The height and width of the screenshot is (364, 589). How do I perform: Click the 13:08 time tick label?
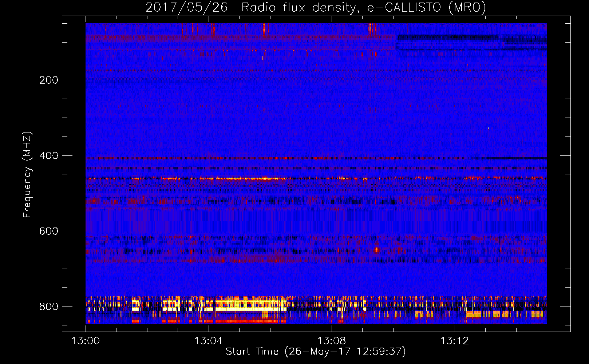click(x=331, y=341)
